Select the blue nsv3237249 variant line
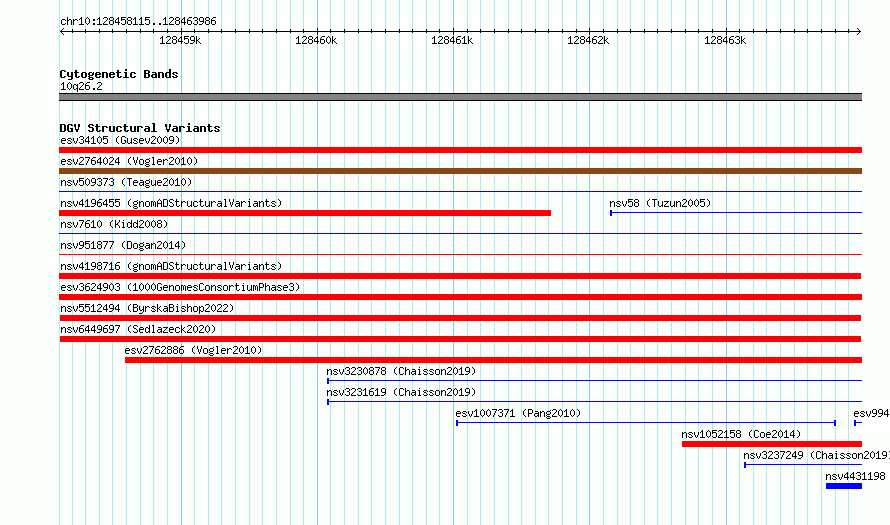Image resolution: width=890 pixels, height=525 pixels. (x=803, y=465)
